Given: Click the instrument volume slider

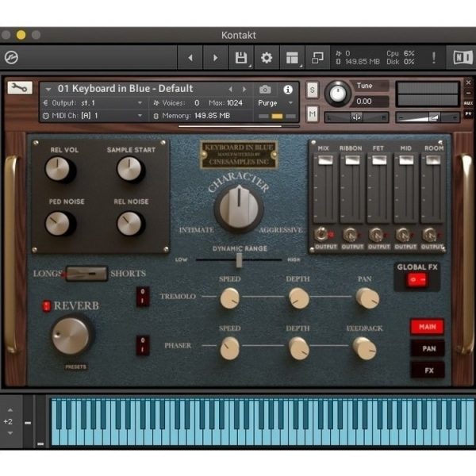Looking at the screenshot, I should click(x=428, y=117).
